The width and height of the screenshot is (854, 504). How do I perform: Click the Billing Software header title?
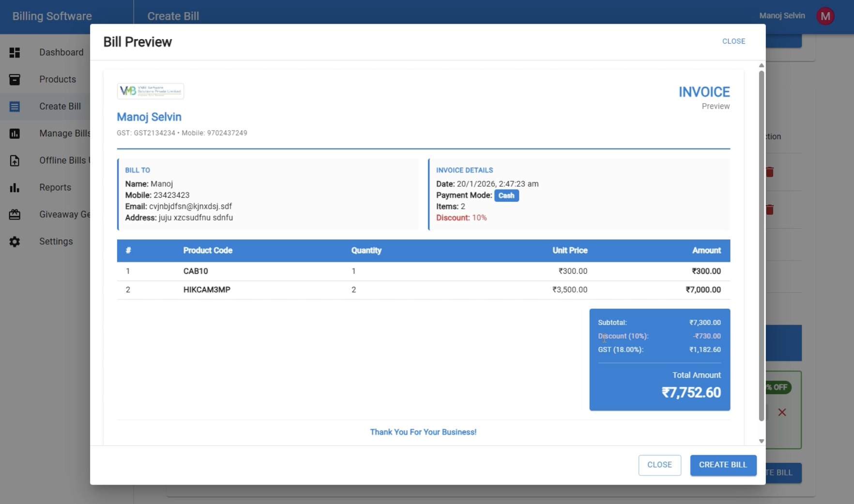pos(52,16)
